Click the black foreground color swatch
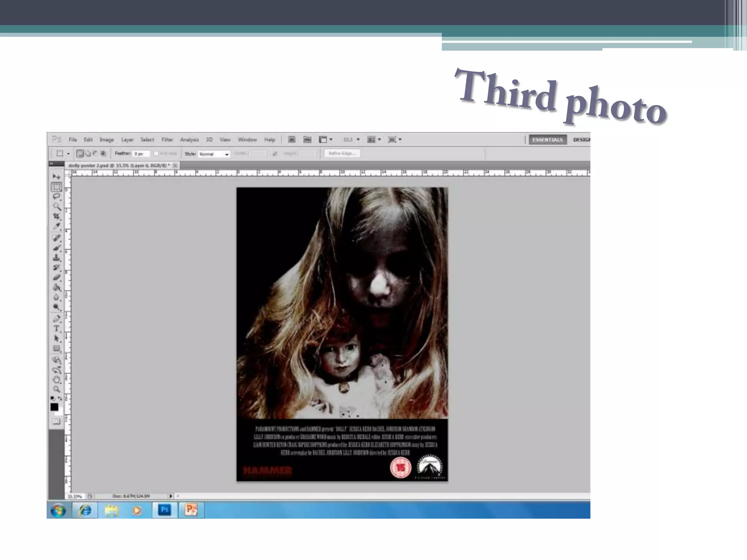Image resolution: width=747 pixels, height=560 pixels. pyautogui.click(x=54, y=407)
